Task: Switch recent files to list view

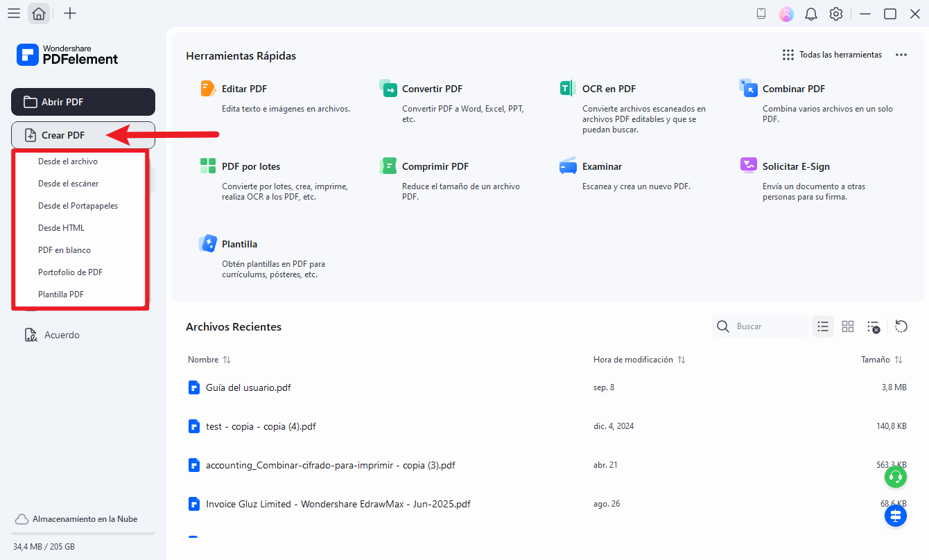Action: click(x=823, y=326)
